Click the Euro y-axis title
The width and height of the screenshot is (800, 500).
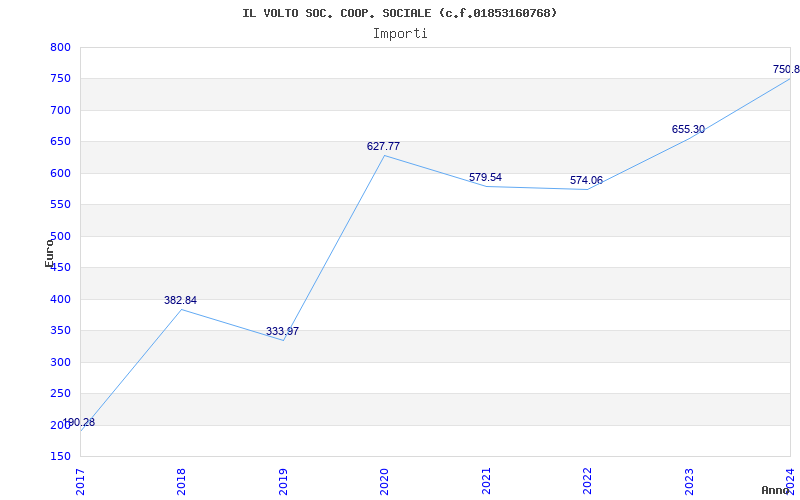(x=49, y=253)
